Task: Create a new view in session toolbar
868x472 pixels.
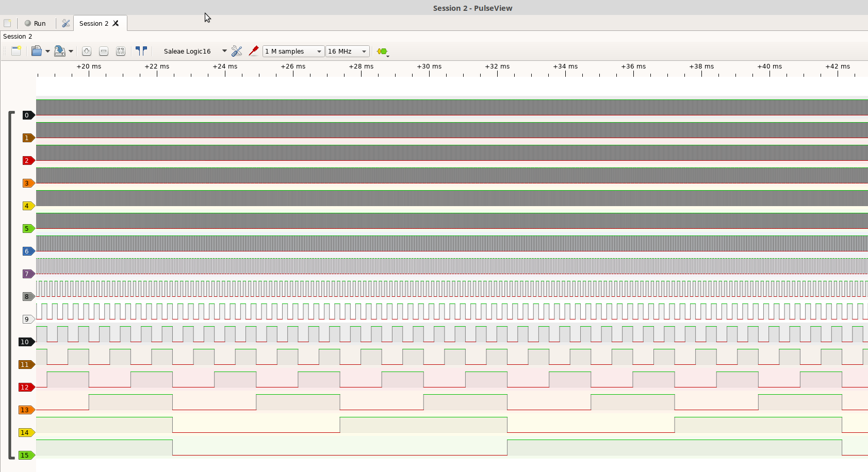Action: [x=16, y=51]
